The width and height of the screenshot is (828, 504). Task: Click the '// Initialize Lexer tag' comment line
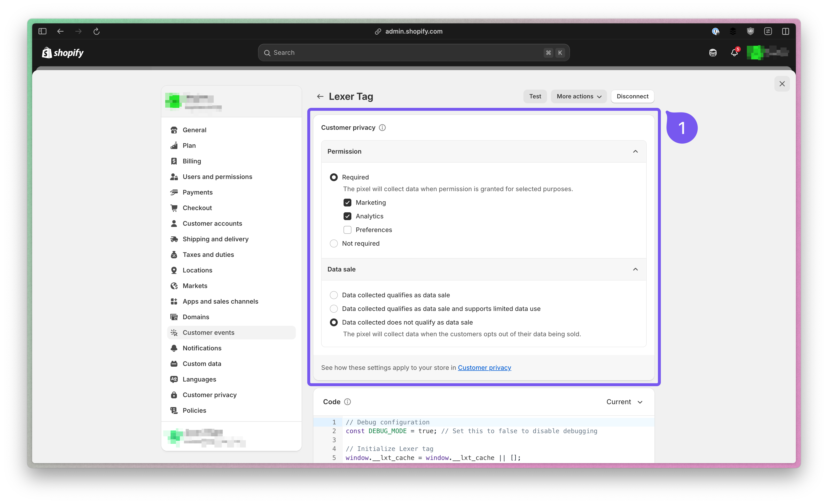389,449
